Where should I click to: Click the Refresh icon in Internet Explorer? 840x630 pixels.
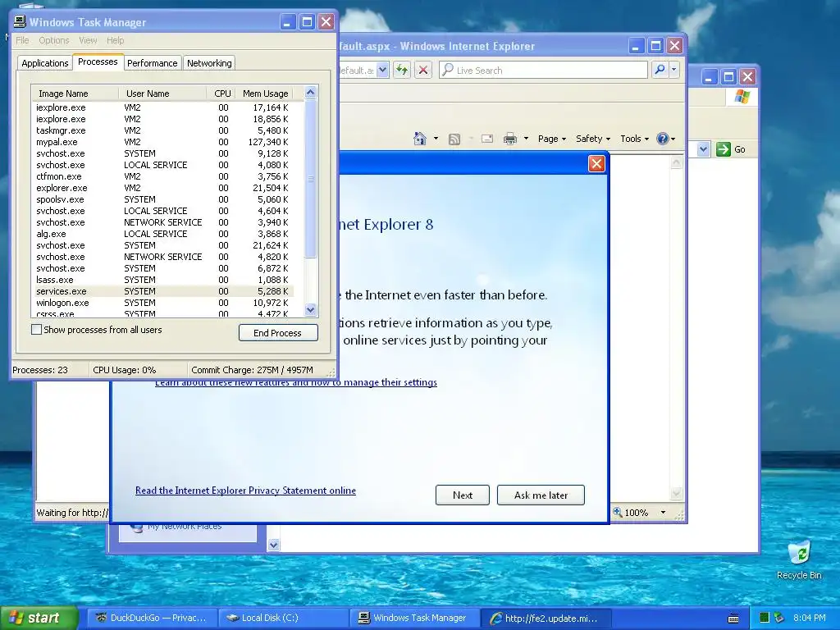pyautogui.click(x=402, y=70)
